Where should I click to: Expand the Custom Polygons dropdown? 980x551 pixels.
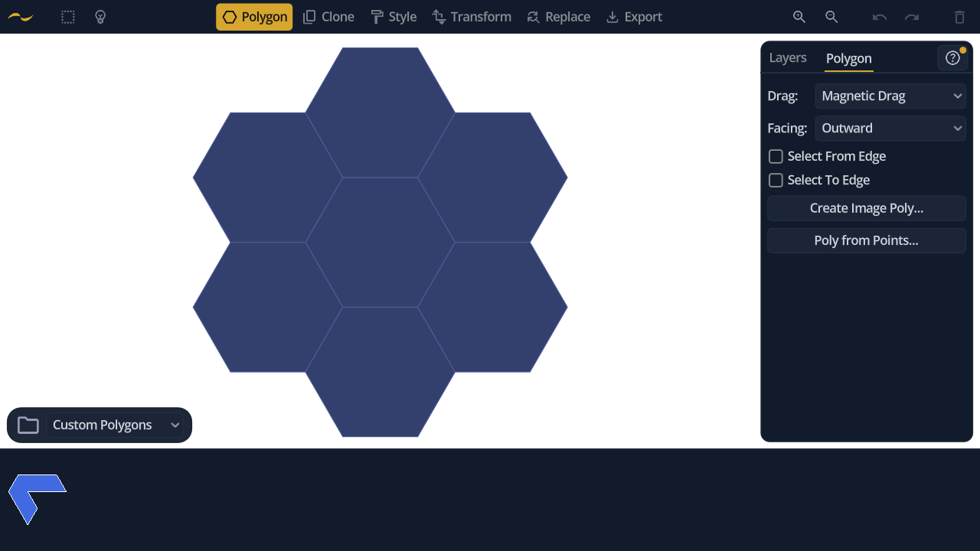click(116, 425)
